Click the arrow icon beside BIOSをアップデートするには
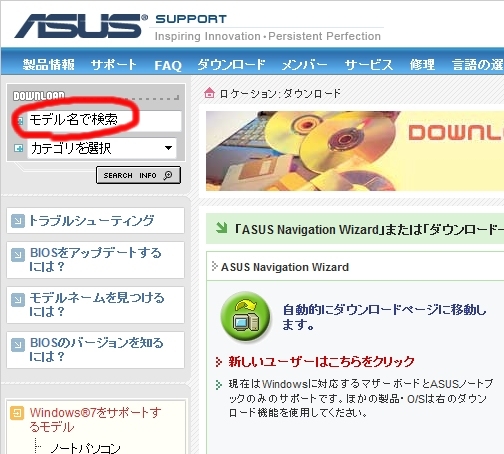This screenshot has height=454, width=504. coord(18,255)
